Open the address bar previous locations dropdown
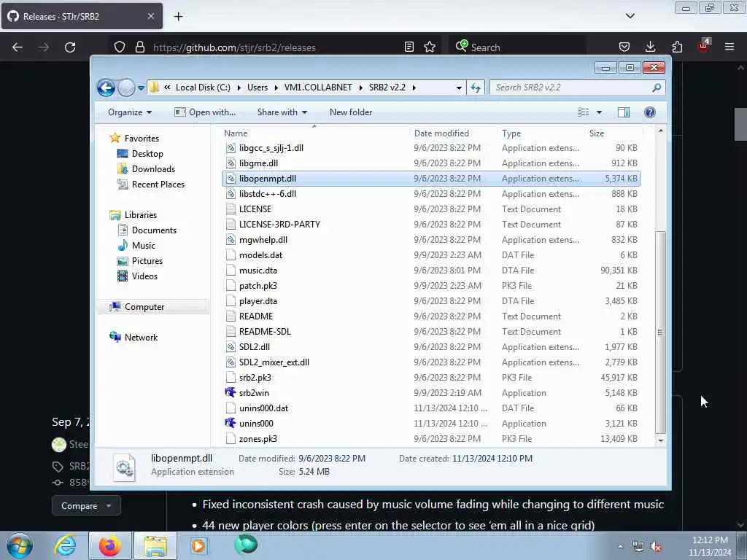The height and width of the screenshot is (560, 747). tap(459, 88)
